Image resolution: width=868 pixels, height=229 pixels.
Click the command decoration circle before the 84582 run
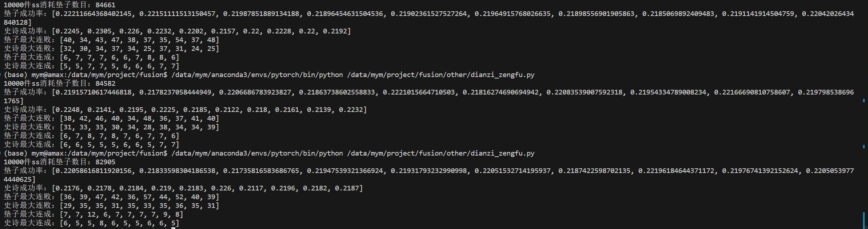tap(1, 75)
